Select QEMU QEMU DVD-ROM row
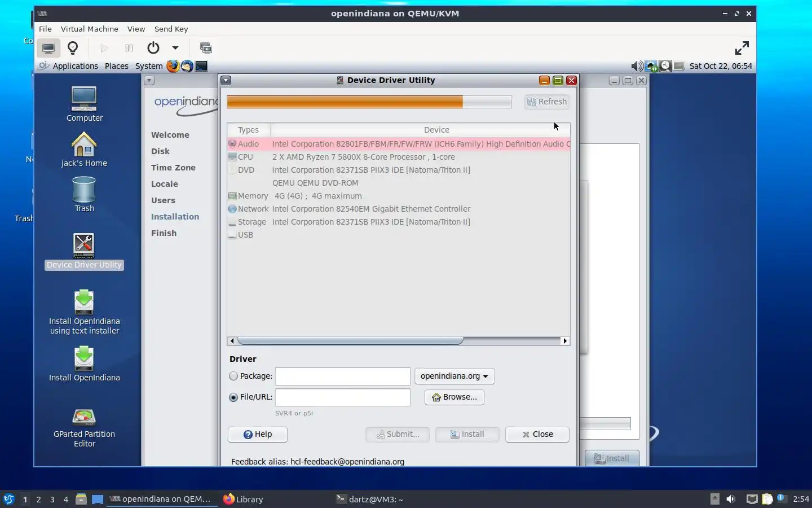The width and height of the screenshot is (812, 508). [x=399, y=183]
